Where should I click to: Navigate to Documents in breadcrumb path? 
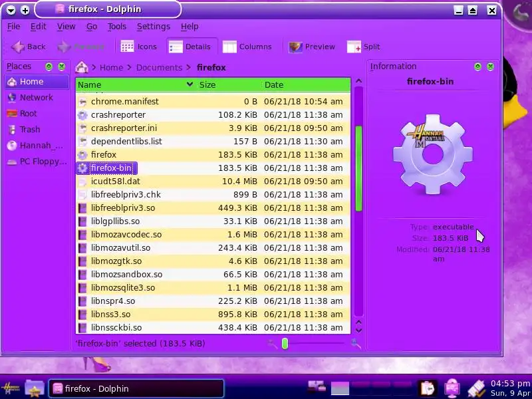click(159, 68)
